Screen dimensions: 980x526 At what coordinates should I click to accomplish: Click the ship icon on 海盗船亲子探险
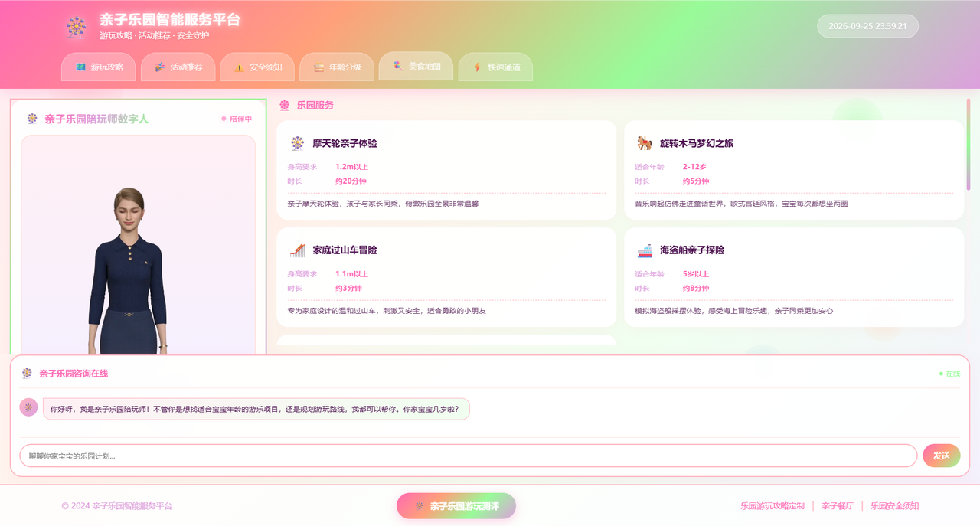pos(645,250)
